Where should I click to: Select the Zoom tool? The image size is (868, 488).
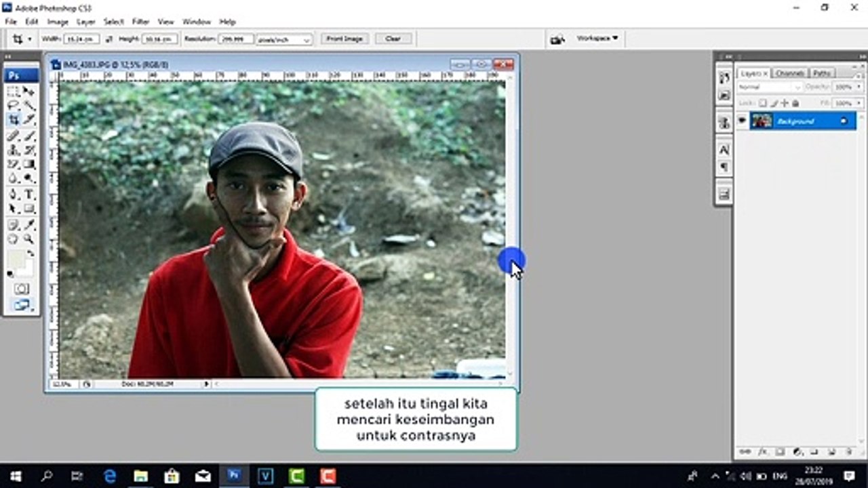click(29, 239)
